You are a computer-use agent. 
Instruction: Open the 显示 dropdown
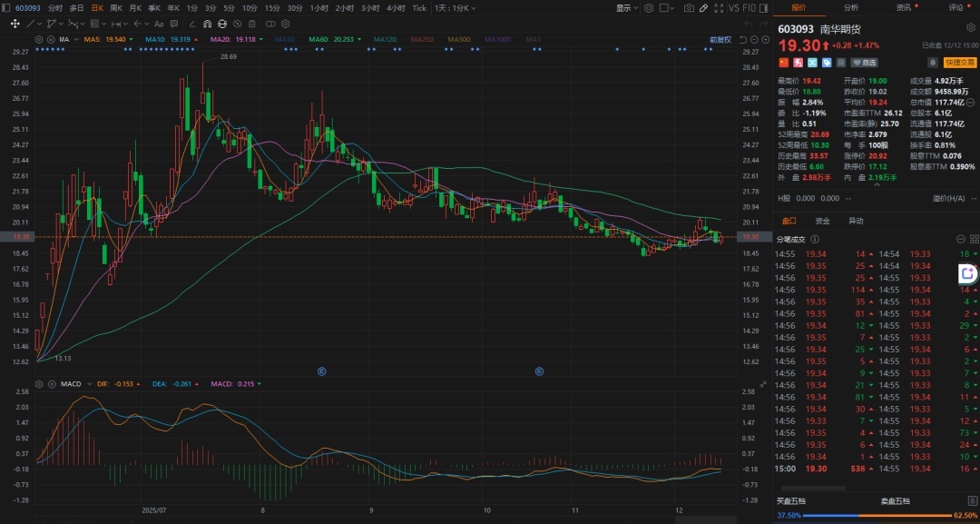tap(626, 8)
